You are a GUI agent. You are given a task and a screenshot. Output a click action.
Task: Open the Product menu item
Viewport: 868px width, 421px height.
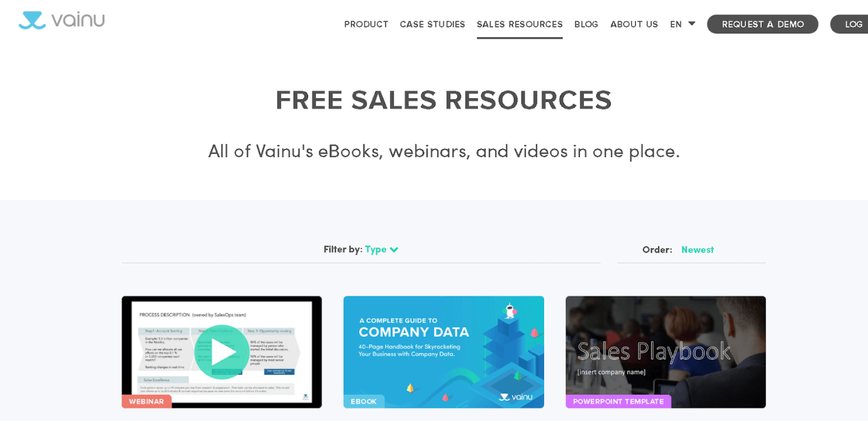tap(366, 24)
